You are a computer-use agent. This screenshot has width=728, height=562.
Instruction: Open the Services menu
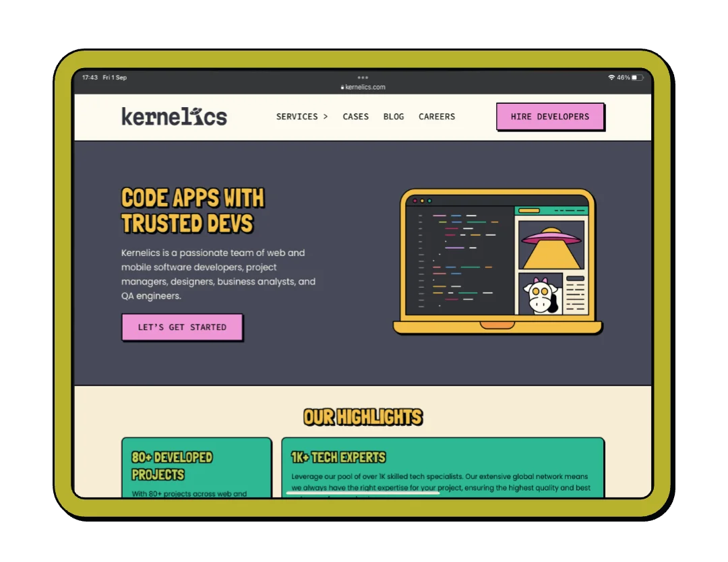(302, 117)
